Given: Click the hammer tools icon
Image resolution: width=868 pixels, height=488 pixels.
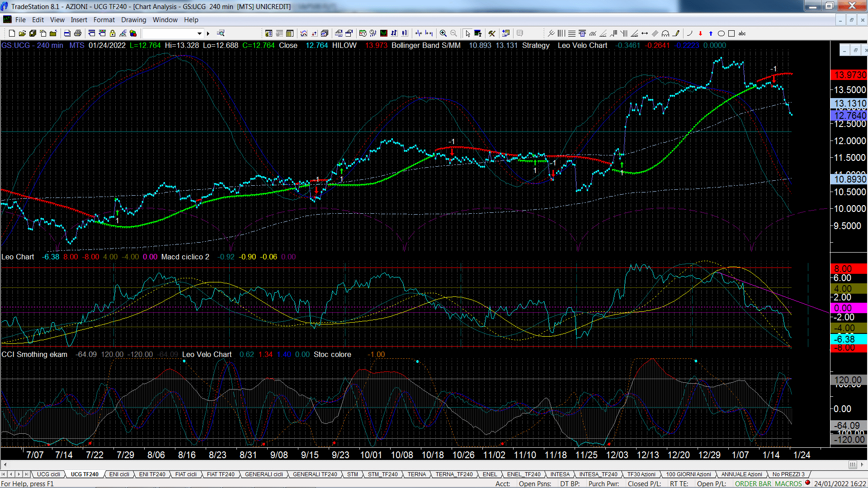Looking at the screenshot, I should (x=492, y=33).
